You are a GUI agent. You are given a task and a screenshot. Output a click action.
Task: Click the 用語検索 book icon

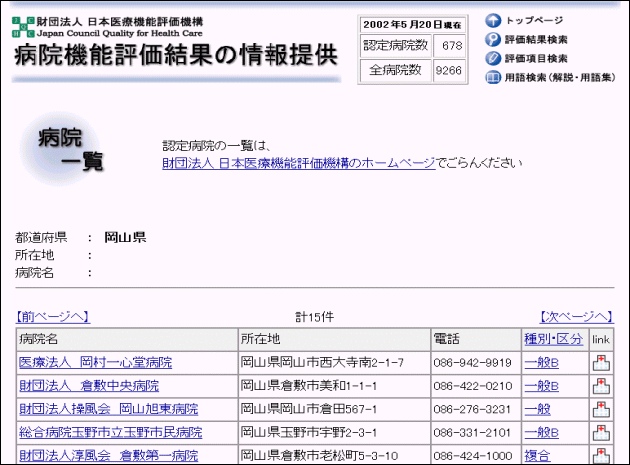tap(493, 78)
